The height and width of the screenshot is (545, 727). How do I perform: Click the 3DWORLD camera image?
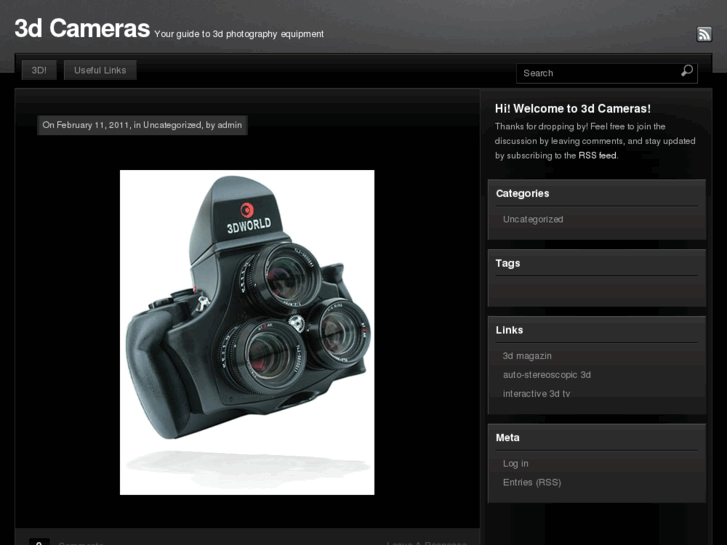click(247, 332)
